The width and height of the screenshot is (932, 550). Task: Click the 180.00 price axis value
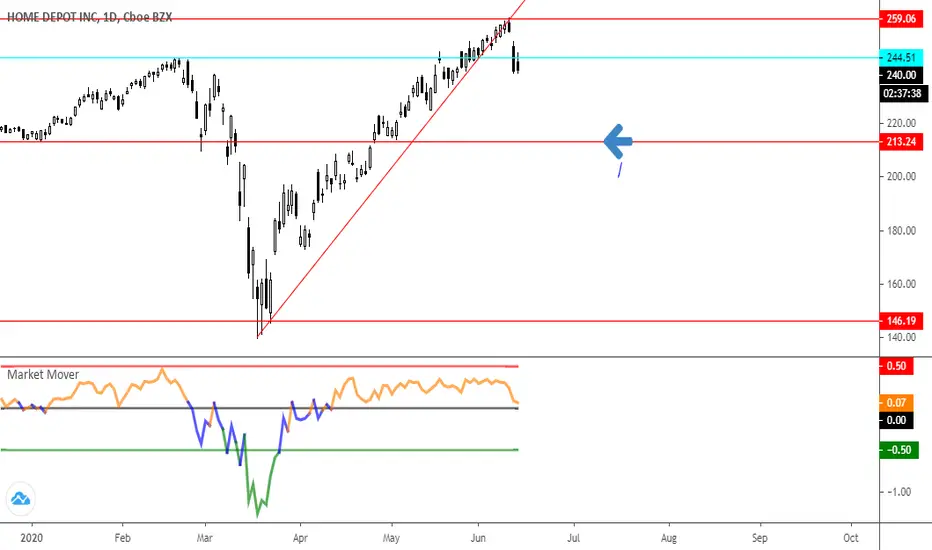point(901,231)
